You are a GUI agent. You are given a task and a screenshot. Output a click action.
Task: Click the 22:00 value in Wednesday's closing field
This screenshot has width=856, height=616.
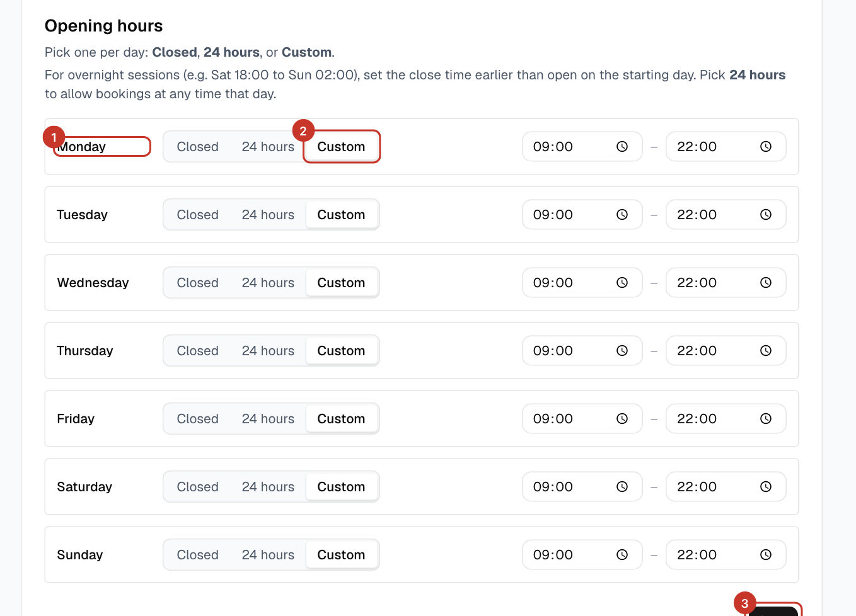click(697, 283)
